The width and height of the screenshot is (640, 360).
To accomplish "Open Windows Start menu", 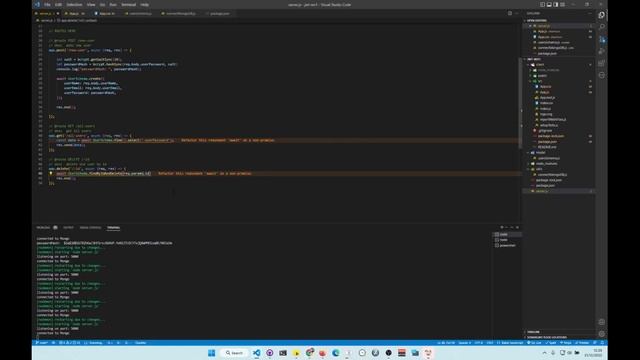I will click(211, 353).
